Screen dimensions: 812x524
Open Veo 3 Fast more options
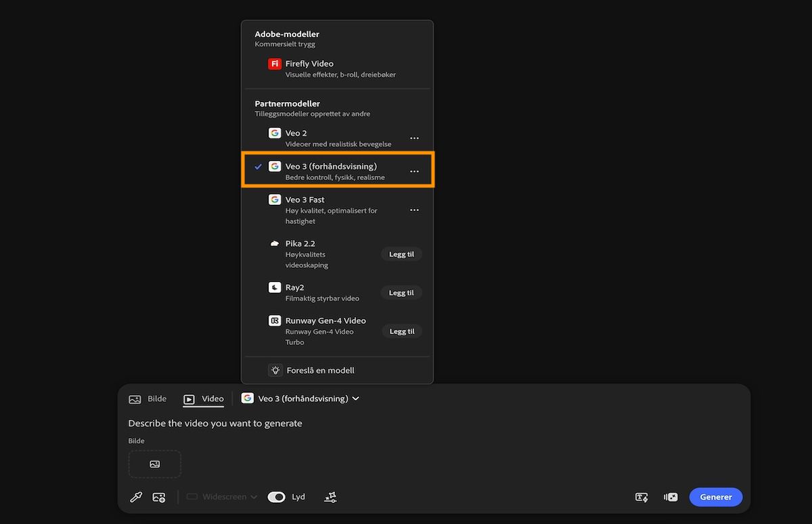[414, 210]
